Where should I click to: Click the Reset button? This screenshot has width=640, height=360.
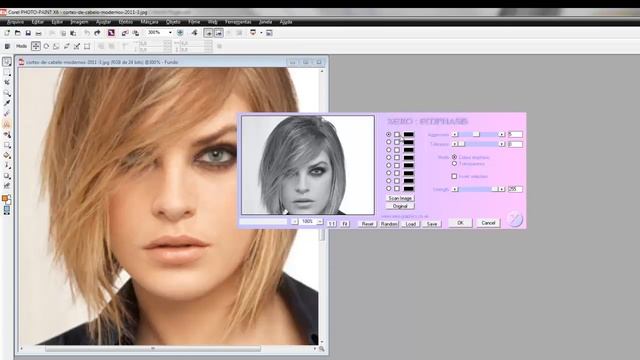[367, 224]
